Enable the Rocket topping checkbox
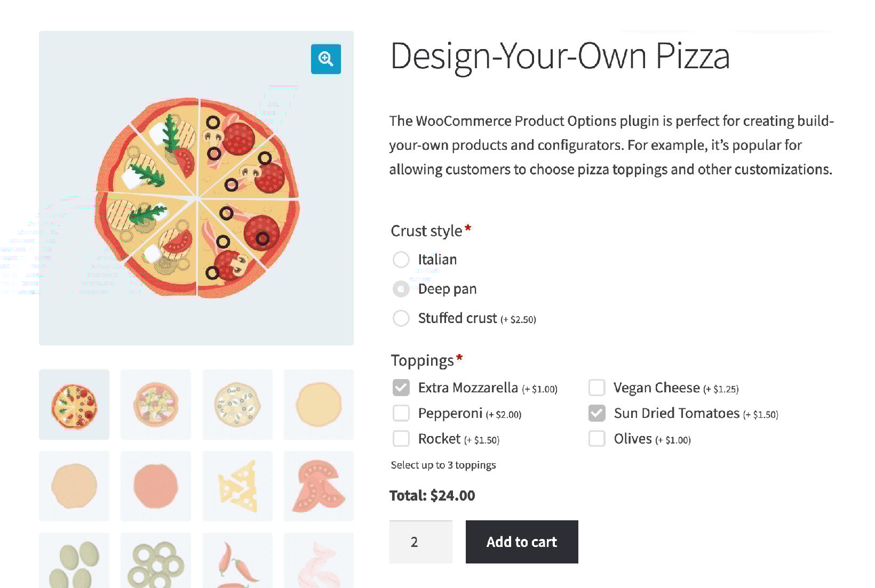Viewport: 875px width, 588px height. click(x=401, y=439)
